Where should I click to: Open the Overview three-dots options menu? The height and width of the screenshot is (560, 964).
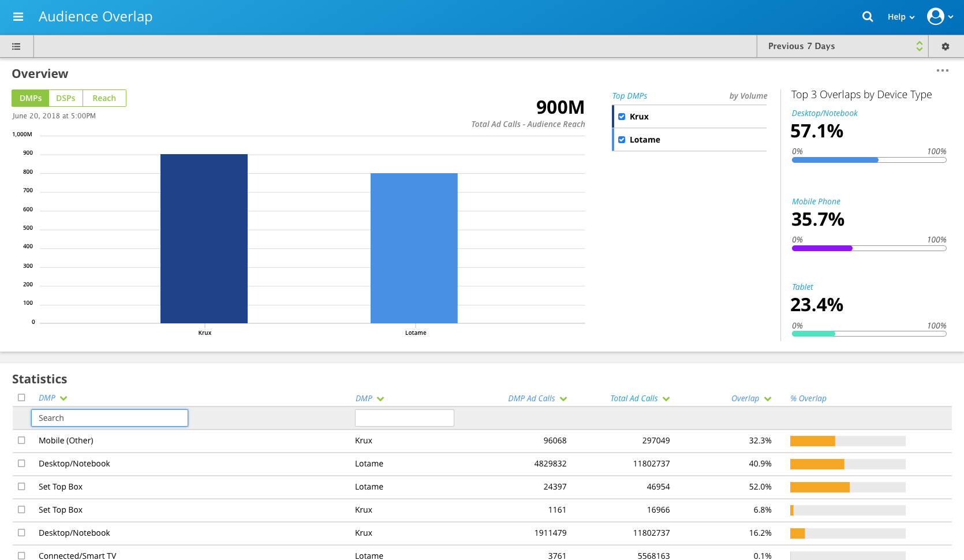(942, 70)
